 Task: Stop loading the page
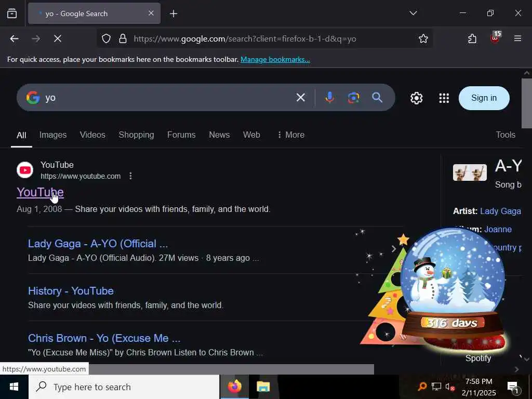point(58,38)
